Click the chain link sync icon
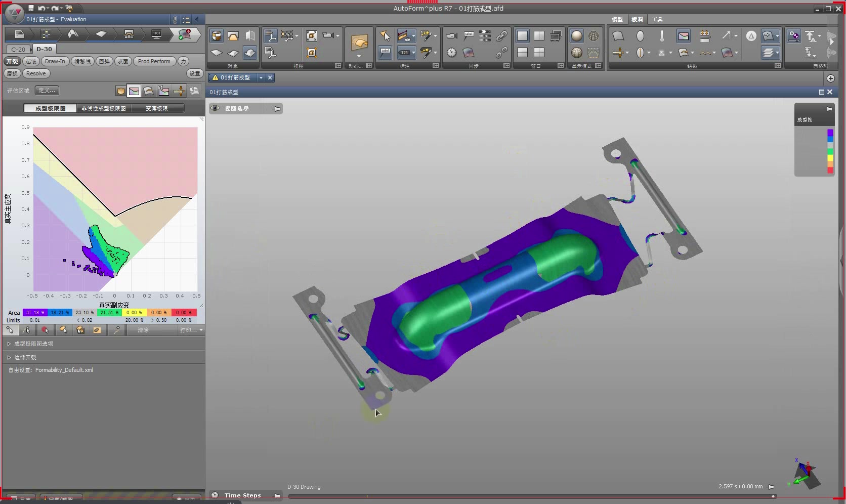 (x=501, y=36)
